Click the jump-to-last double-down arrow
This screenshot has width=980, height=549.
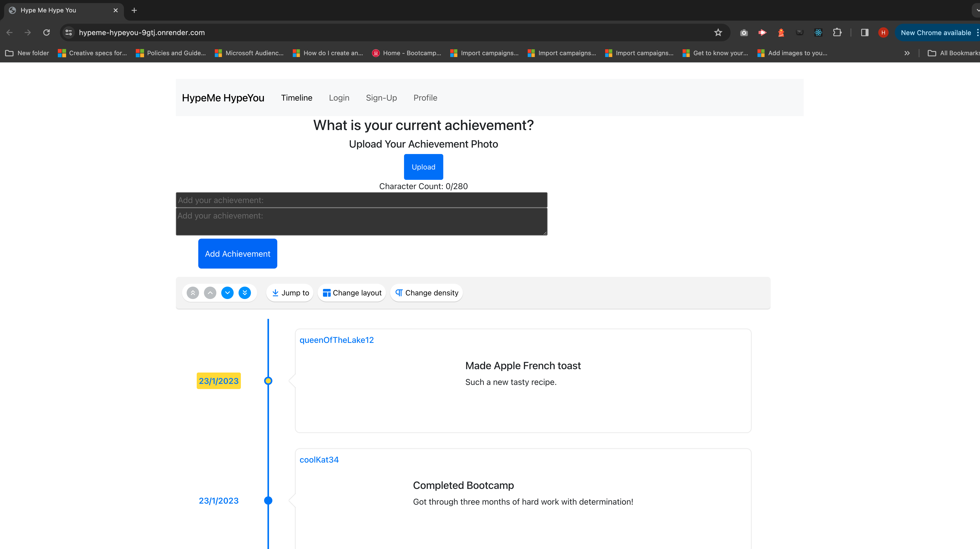click(245, 293)
